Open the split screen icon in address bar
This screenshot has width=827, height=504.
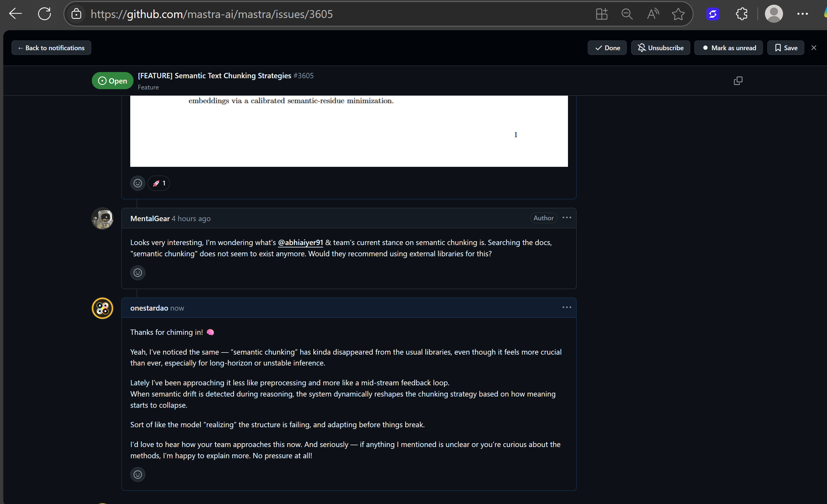tap(601, 14)
